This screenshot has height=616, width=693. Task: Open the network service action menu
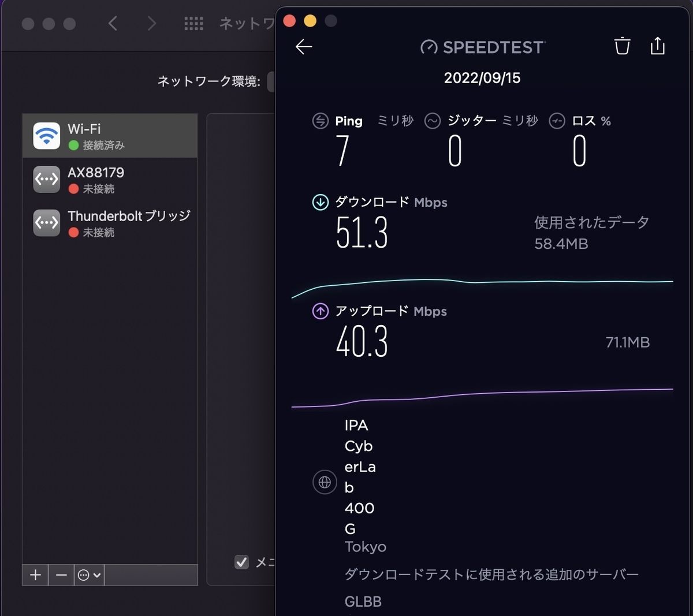coord(89,575)
